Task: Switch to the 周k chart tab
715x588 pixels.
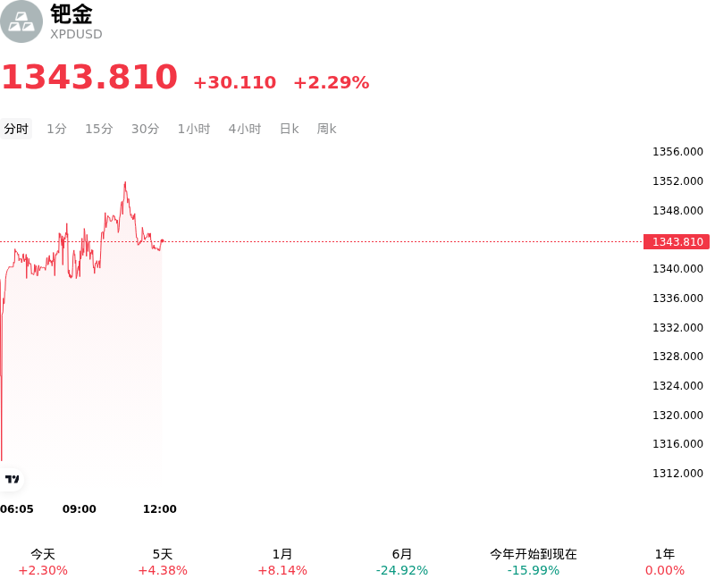Action: (x=326, y=129)
